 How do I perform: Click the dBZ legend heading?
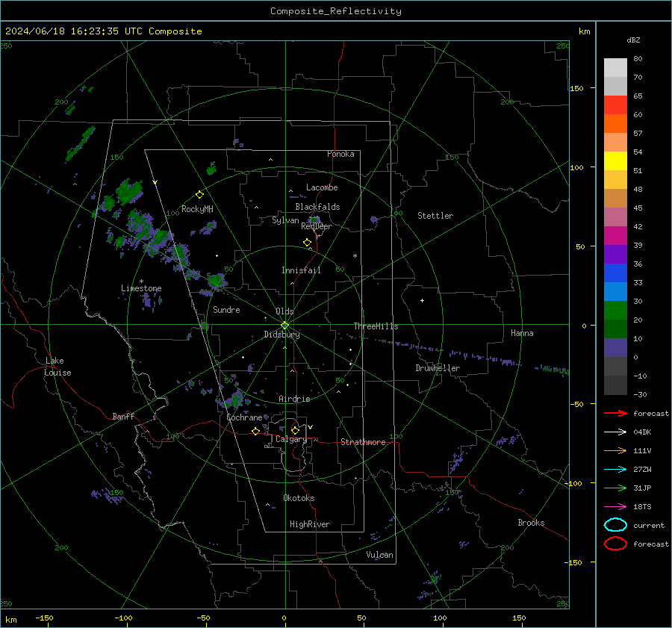633,40
